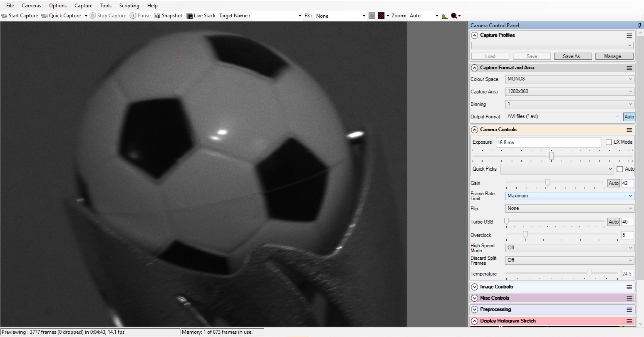Enable LX Mode checkbox

pyautogui.click(x=608, y=142)
